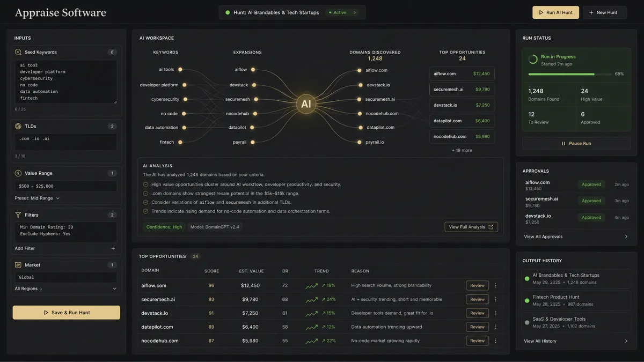Click the Value Range dollar icon
644x362 pixels.
pos(18,173)
